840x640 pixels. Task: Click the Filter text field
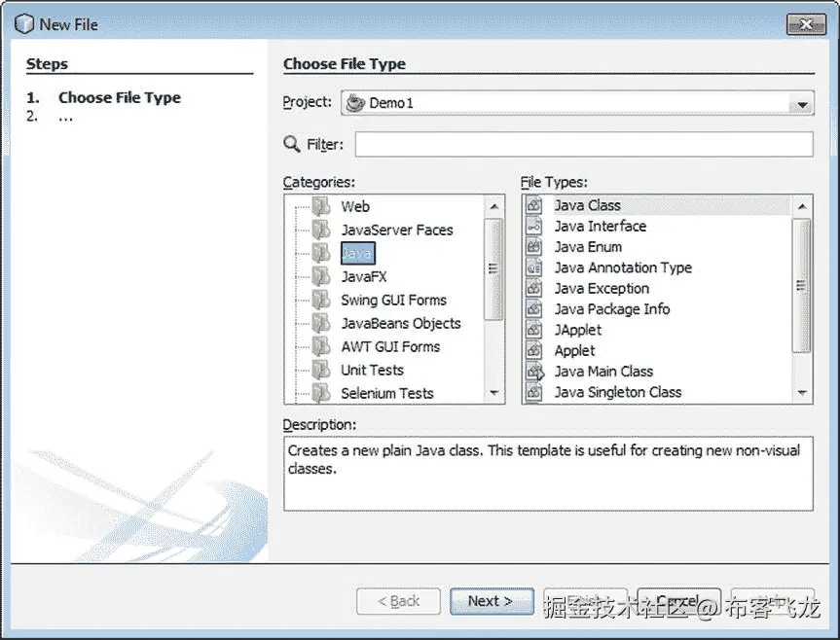point(584,145)
